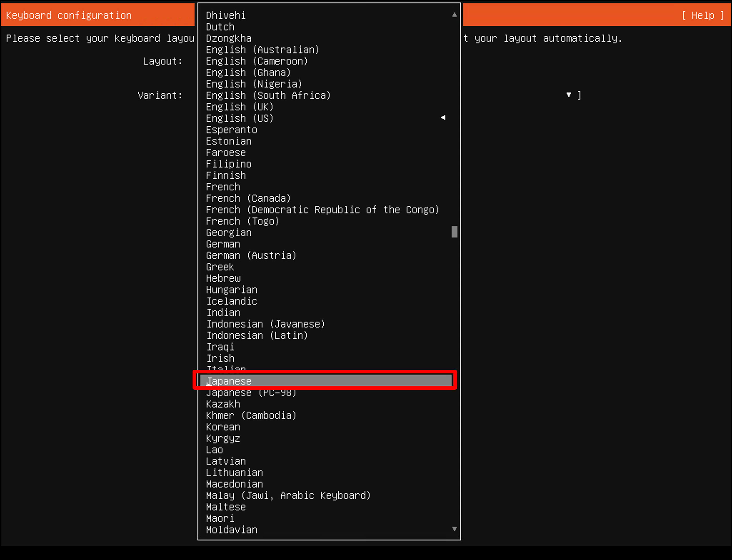Select Dhivehi layout
Image resolution: width=732 pixels, height=560 pixels.
tap(226, 15)
